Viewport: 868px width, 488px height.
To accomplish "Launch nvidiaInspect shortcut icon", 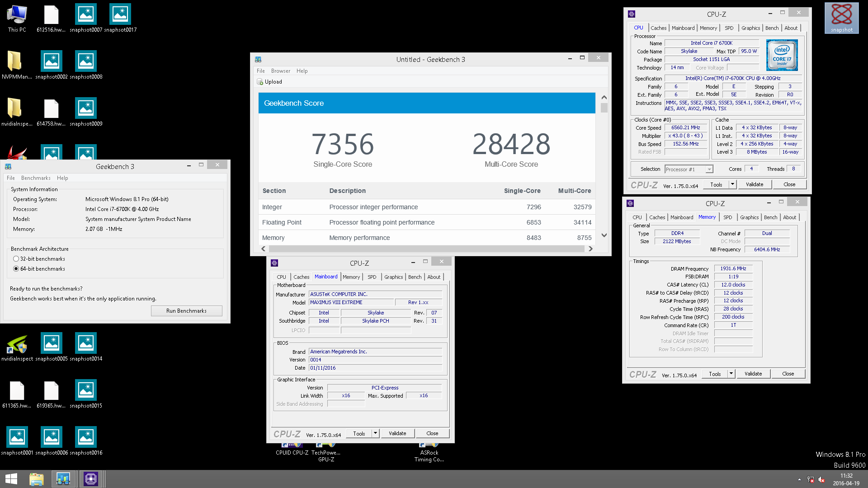I will (17, 348).
